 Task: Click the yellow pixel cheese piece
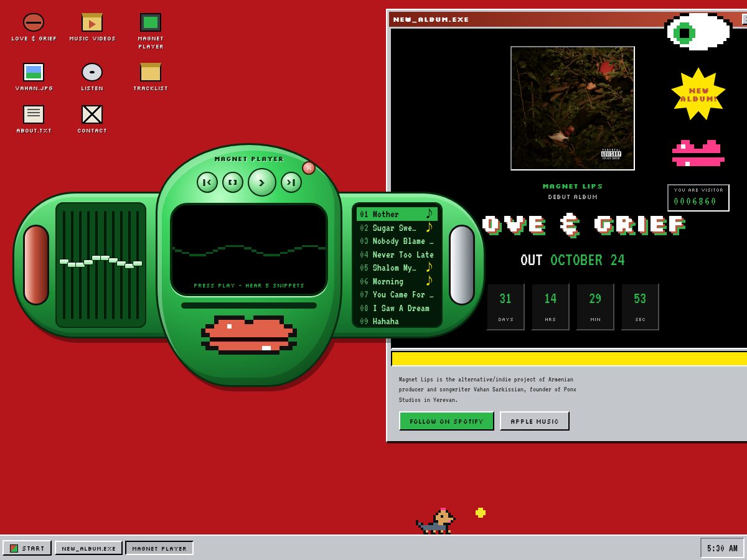click(x=481, y=513)
